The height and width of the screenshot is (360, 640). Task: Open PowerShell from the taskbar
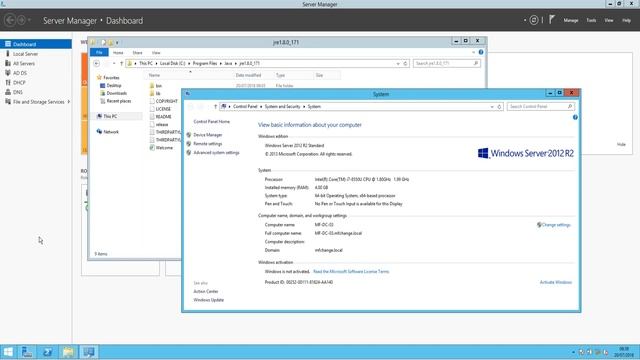click(47, 352)
